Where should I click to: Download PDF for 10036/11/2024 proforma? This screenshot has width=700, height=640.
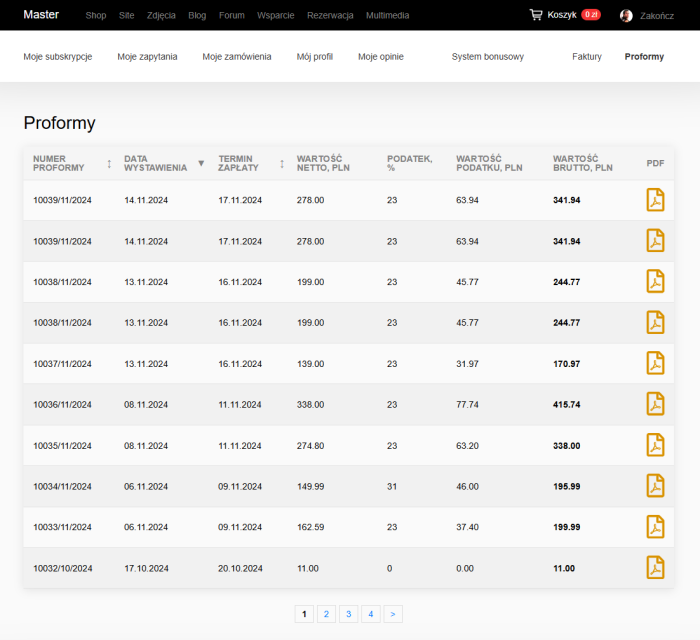tap(655, 404)
